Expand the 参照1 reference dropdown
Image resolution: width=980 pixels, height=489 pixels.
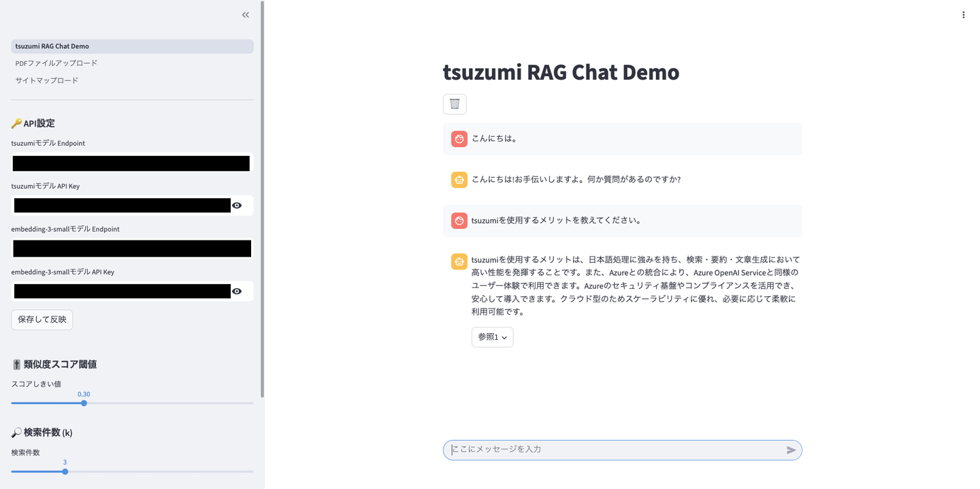click(492, 337)
